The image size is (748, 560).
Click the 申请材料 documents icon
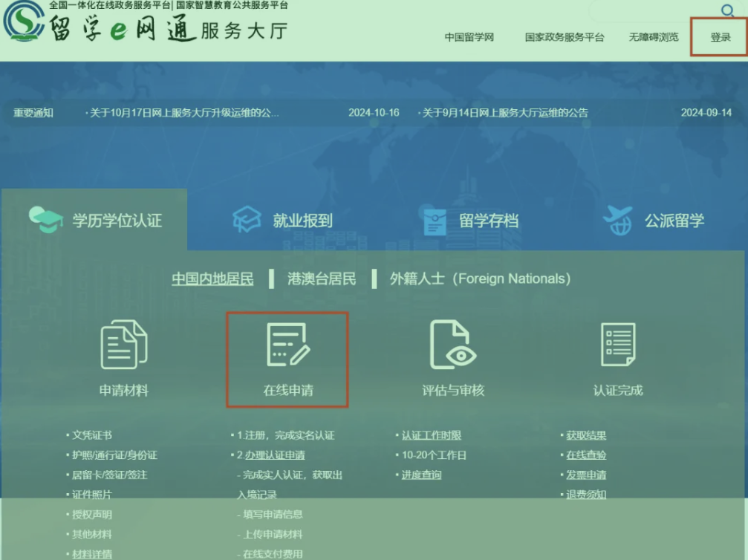(123, 345)
